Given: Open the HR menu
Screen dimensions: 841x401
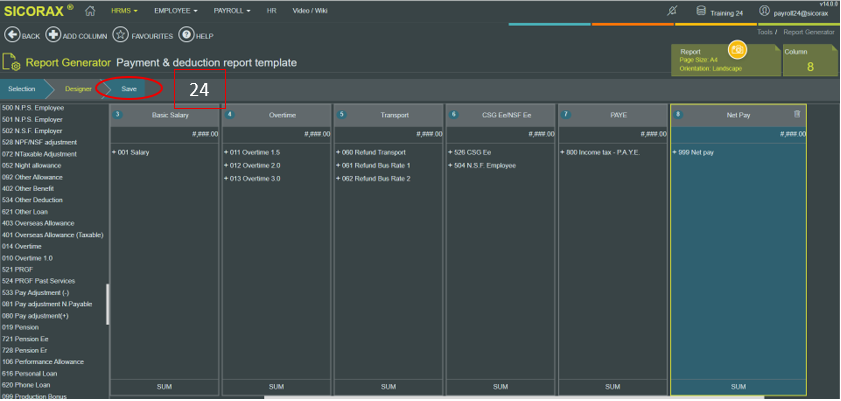Looking at the screenshot, I should pos(271,11).
